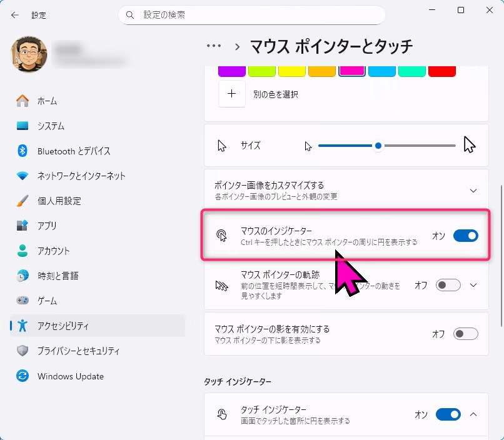The width and height of the screenshot is (504, 440).
Task: Expand the マウス ポインターの軌跡 options chevron
Action: (x=473, y=285)
